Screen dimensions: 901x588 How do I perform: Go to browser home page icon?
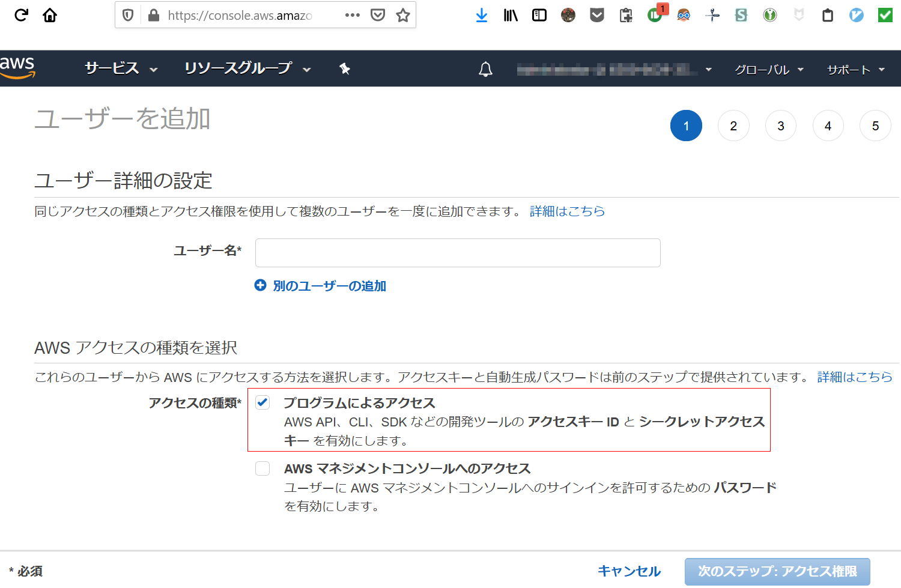(50, 15)
